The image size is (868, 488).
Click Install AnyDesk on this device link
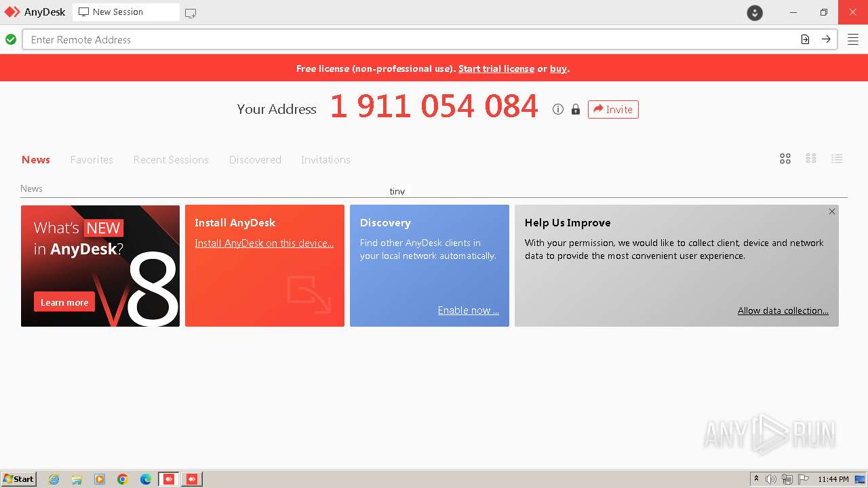pos(264,243)
